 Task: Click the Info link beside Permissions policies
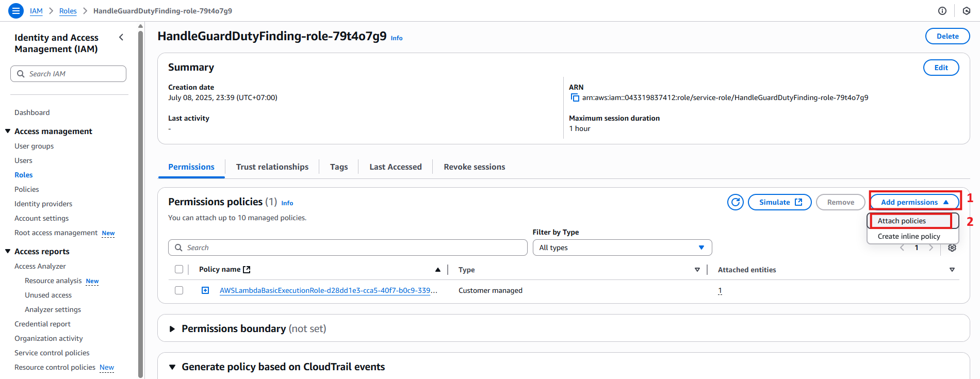point(287,203)
